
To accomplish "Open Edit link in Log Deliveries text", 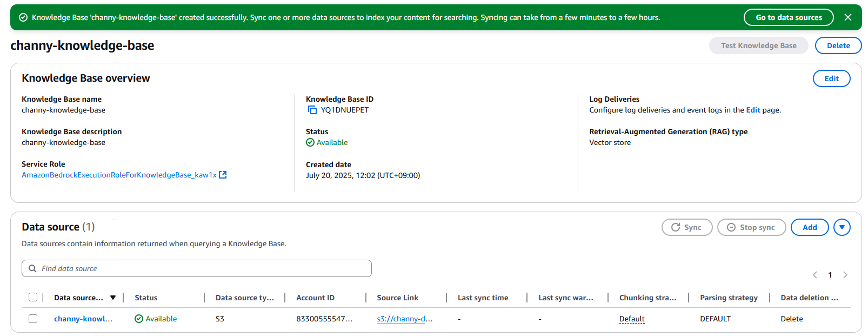I will [x=753, y=110].
